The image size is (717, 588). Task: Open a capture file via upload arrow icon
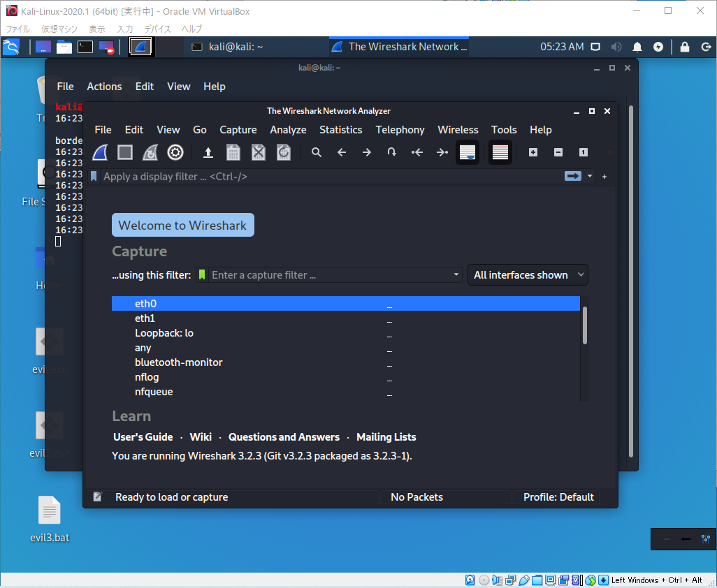click(208, 152)
